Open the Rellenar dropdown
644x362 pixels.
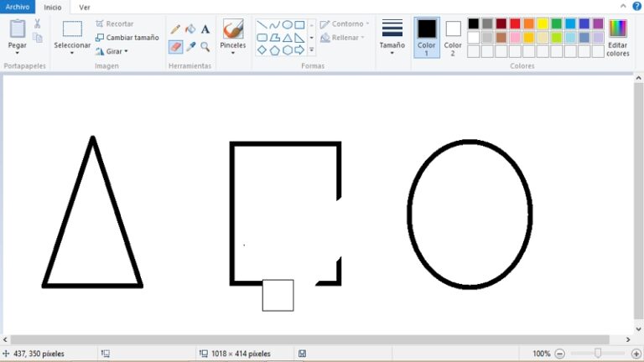tap(342, 38)
